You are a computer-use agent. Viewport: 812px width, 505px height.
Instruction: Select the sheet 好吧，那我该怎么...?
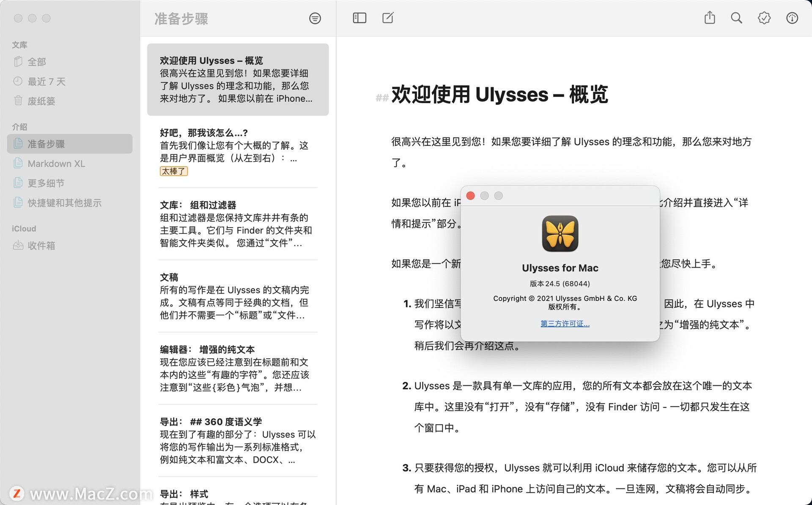pos(238,152)
